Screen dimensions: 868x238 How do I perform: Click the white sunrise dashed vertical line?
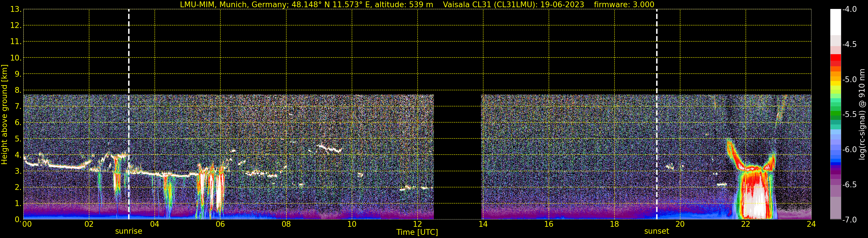(x=129, y=114)
